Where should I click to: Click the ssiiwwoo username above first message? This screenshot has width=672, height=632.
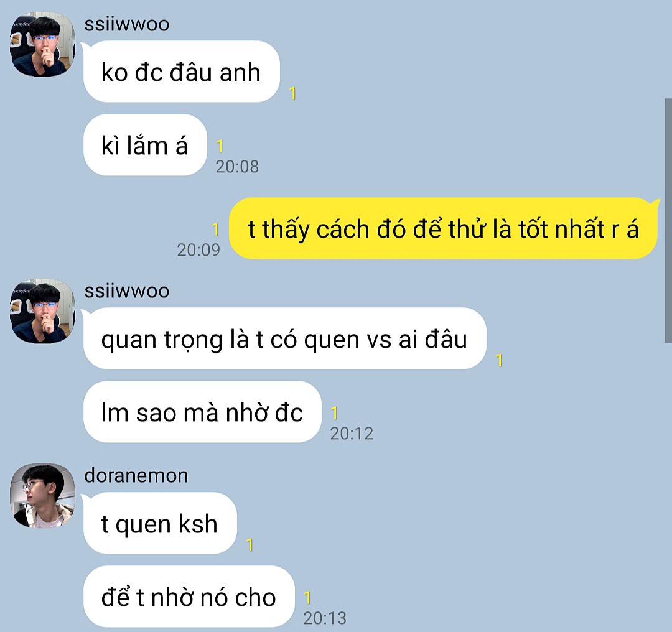127,24
